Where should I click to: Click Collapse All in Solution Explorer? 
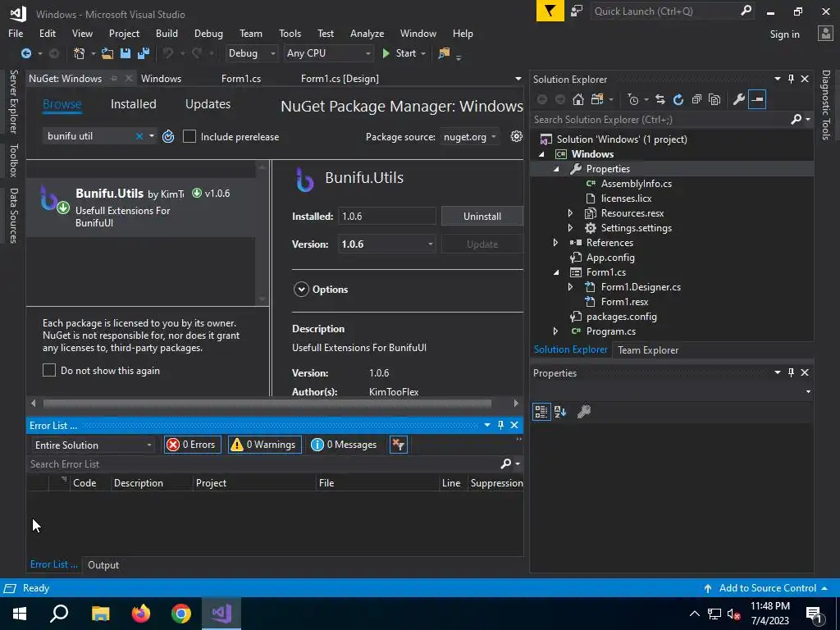tap(696, 99)
